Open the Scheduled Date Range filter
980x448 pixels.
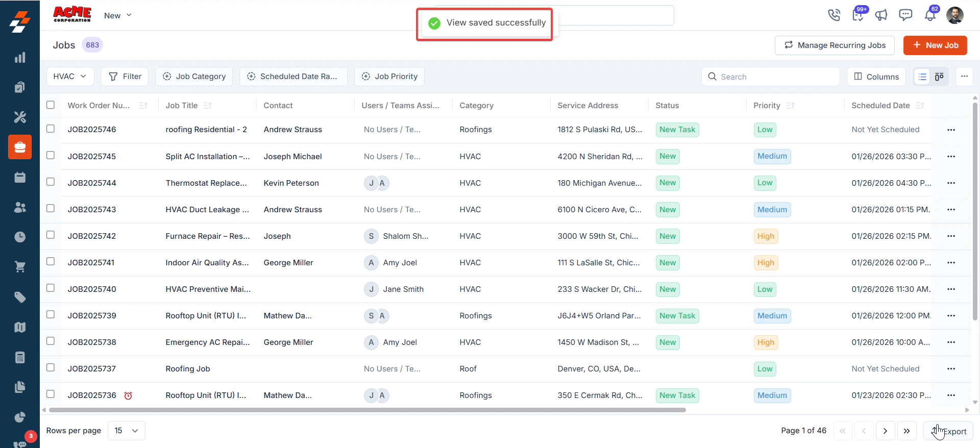[293, 77]
